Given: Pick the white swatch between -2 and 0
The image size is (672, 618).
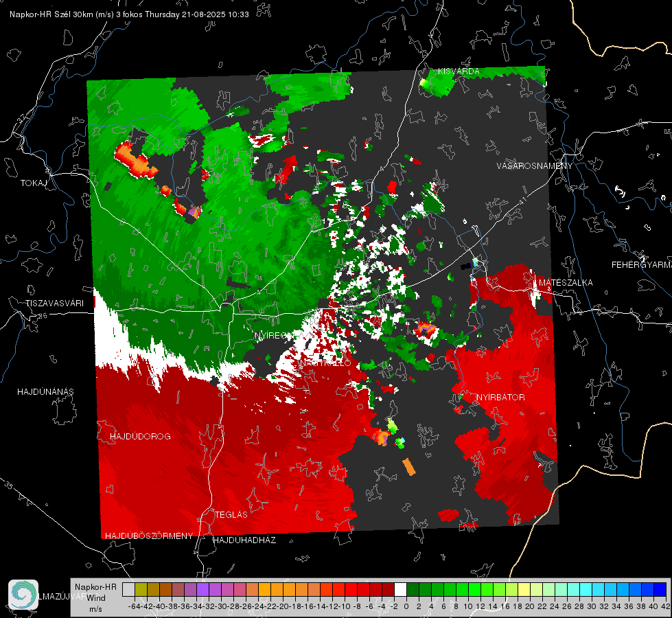Looking at the screenshot, I should (400, 589).
